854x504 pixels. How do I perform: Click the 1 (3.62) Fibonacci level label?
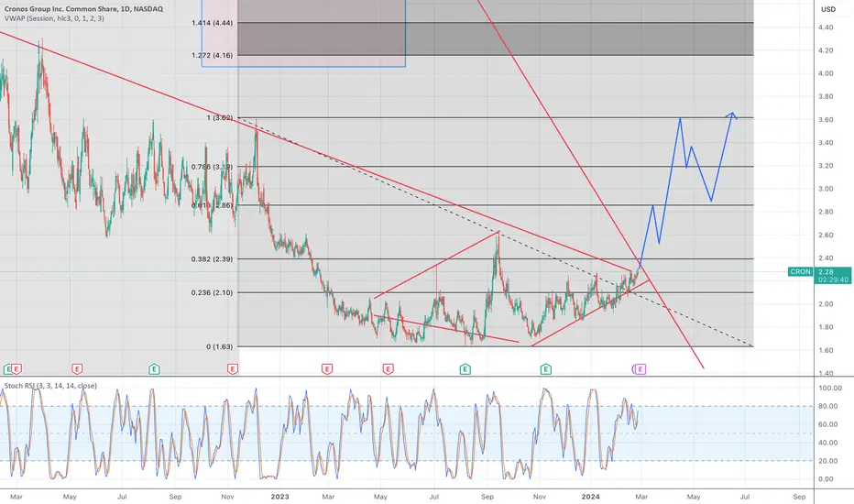click(x=219, y=117)
